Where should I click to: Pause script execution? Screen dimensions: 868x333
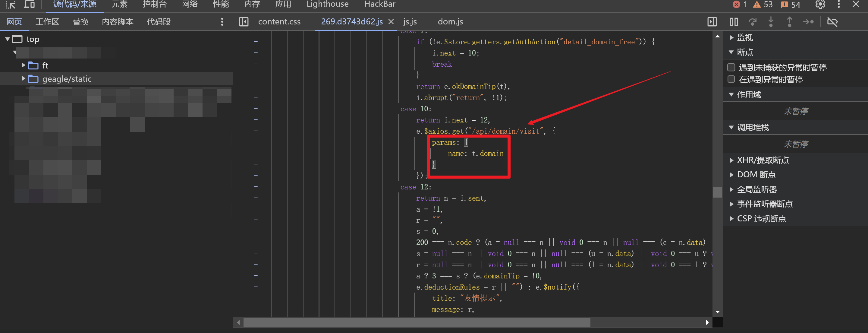click(x=734, y=22)
